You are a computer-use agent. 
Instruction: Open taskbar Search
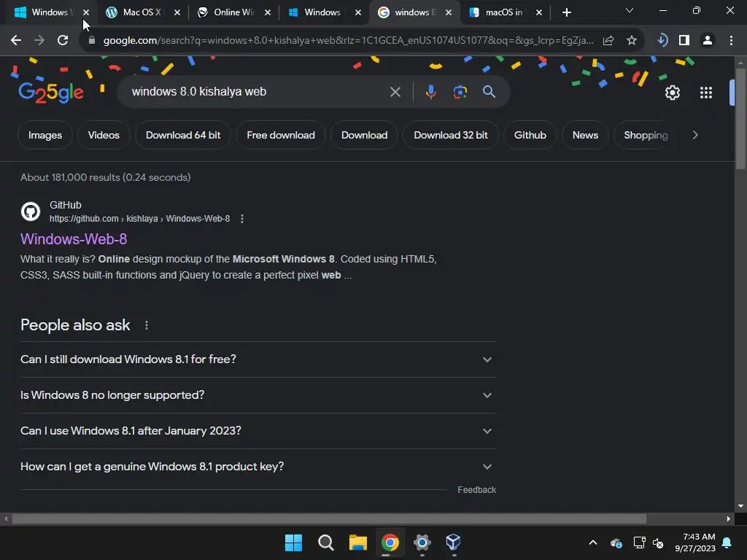click(x=326, y=542)
